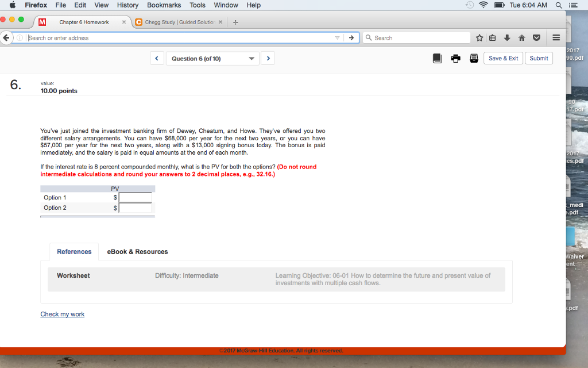The image size is (588, 368).
Task: Click the site info icon in address bar
Action: click(20, 37)
